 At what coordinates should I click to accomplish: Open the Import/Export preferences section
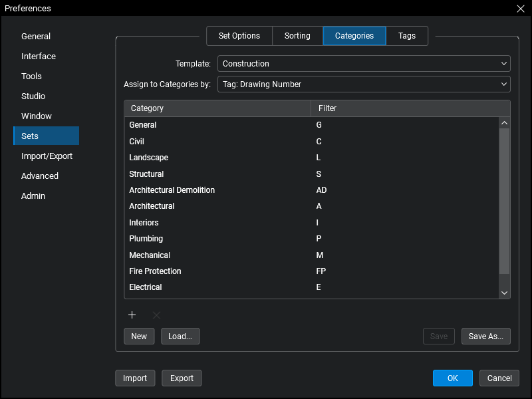(x=47, y=156)
